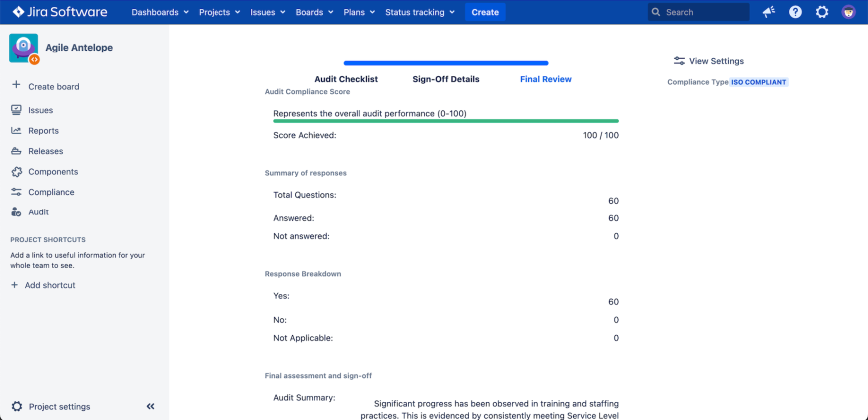
Task: Switch to the Sign-Off Details tab
Action: 446,79
